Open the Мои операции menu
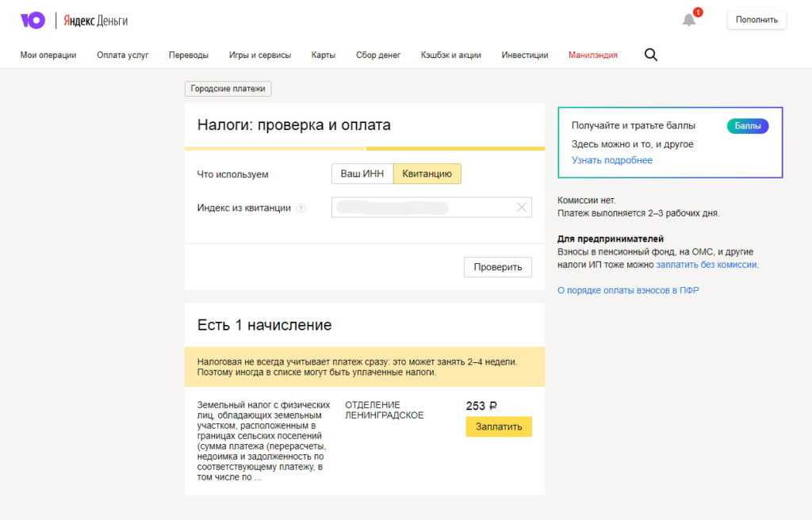Viewport: 812px width, 520px height. [48, 55]
